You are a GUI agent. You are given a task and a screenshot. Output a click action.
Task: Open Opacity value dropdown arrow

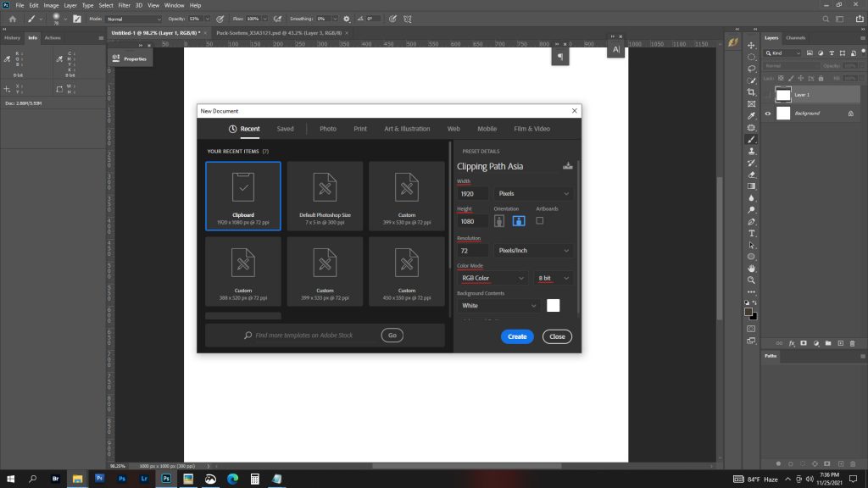point(208,19)
